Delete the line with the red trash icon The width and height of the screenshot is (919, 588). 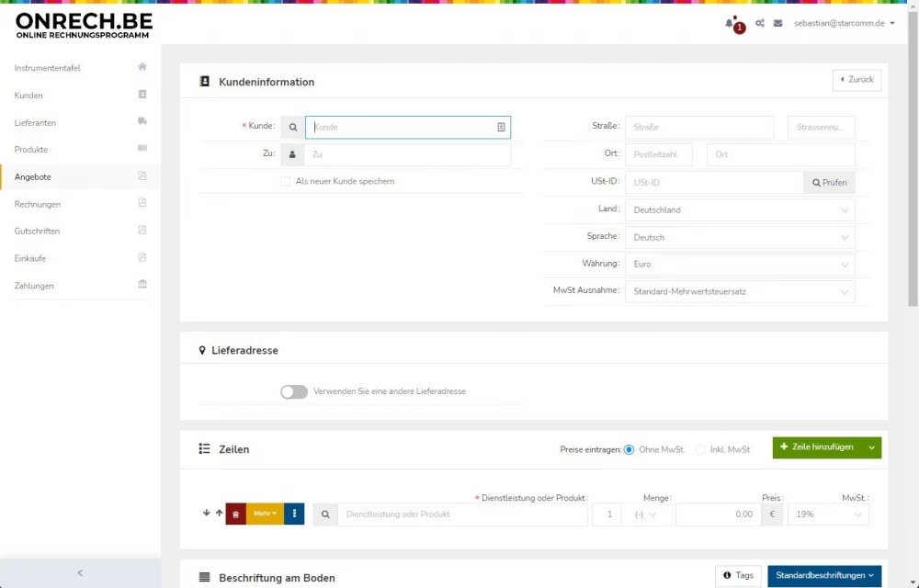click(x=236, y=514)
